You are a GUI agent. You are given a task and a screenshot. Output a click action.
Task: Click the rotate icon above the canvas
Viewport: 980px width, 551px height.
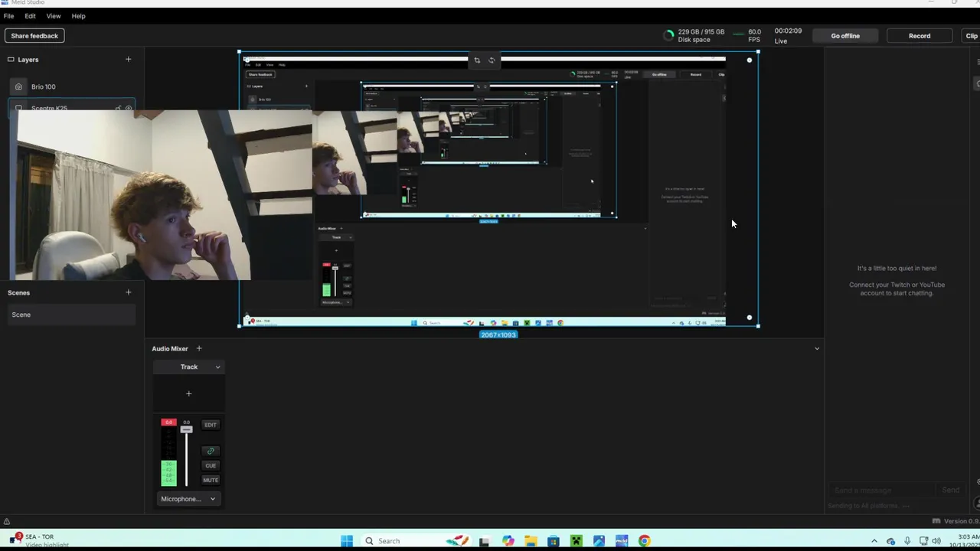[x=492, y=60]
